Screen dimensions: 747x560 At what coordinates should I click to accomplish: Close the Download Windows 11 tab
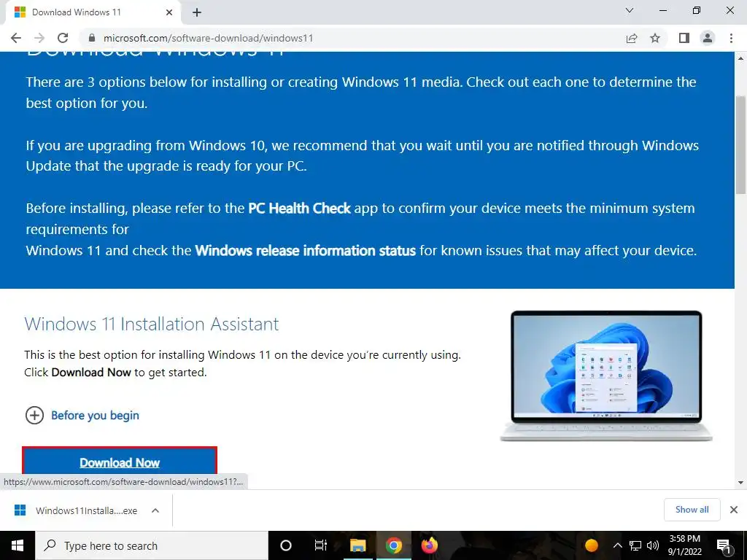pyautogui.click(x=169, y=12)
